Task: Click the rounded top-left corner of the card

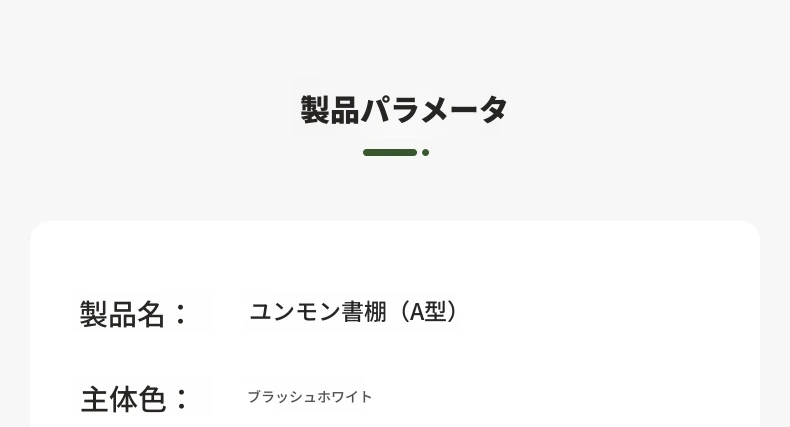Action: point(38,229)
